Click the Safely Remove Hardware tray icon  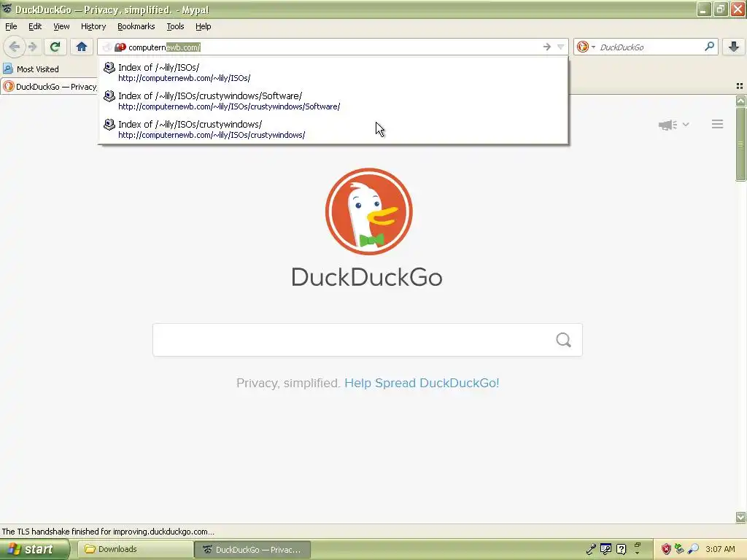(679, 550)
